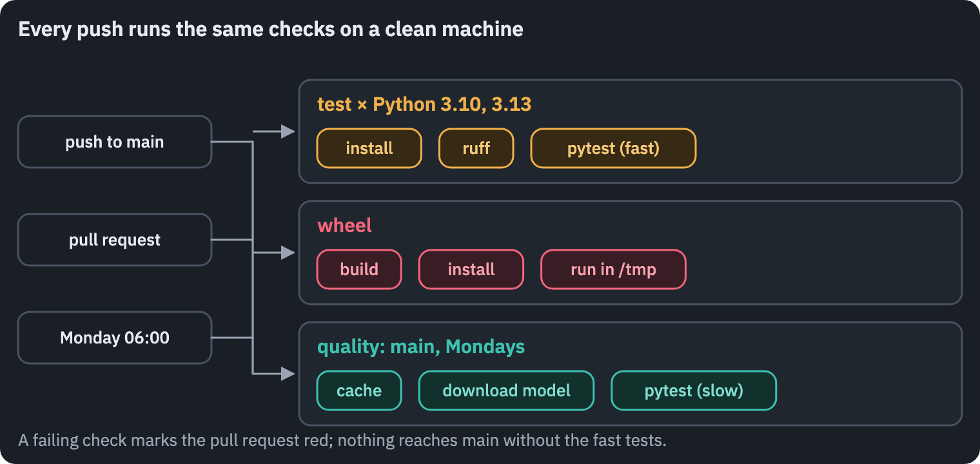Click the pink 'install' step in wheel job
The height and width of the screenshot is (464, 980).
point(471,269)
